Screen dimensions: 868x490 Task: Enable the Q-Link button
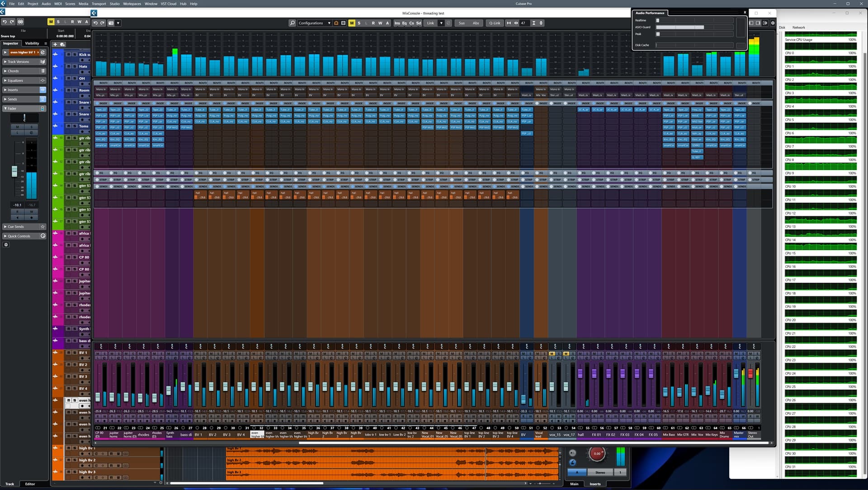495,23
